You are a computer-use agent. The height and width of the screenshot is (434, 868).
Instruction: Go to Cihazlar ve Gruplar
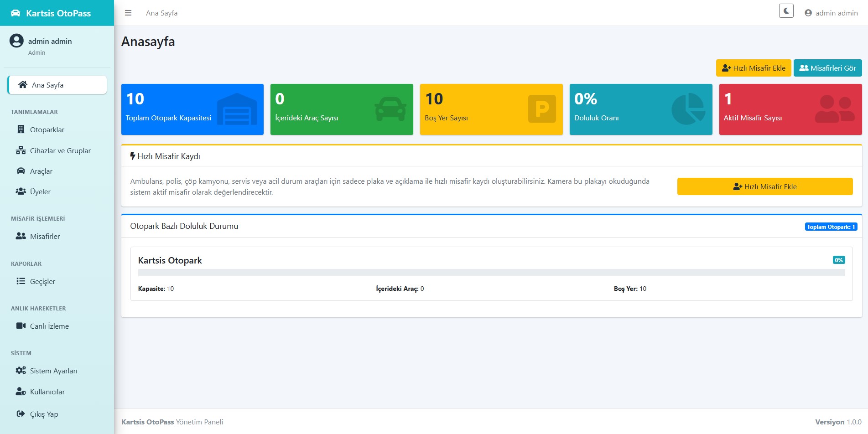pos(57,150)
